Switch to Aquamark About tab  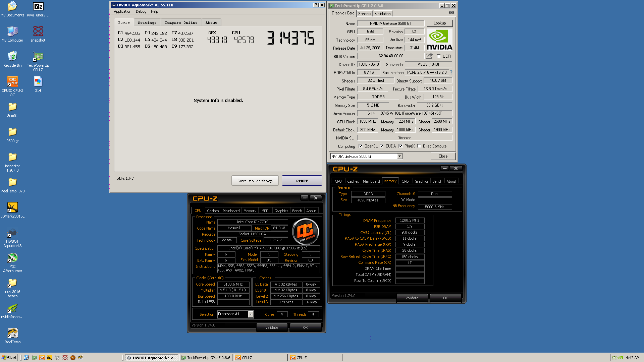211,22
